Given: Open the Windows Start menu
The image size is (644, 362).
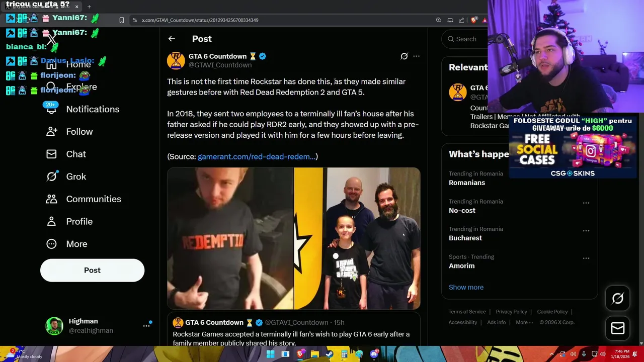Looking at the screenshot, I should click(270, 354).
